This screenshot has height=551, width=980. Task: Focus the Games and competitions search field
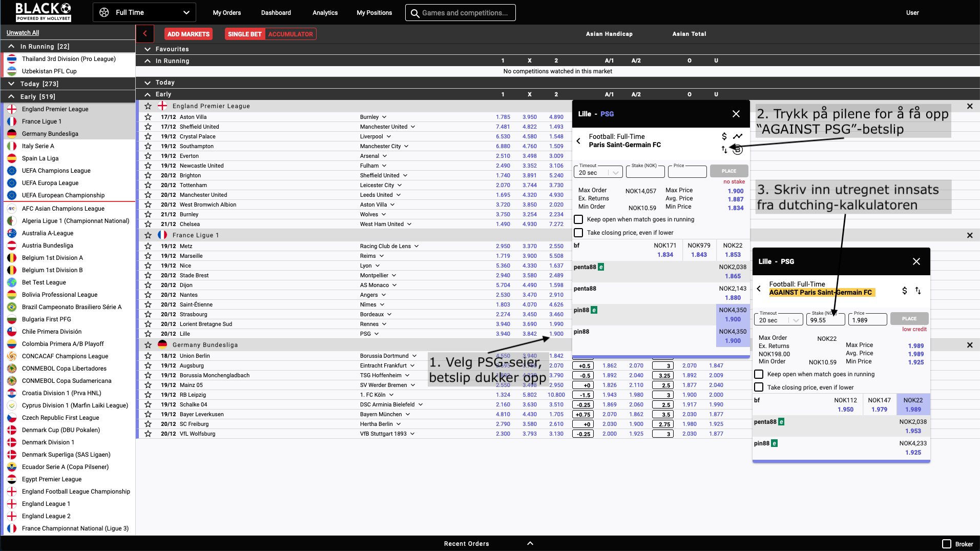461,13
